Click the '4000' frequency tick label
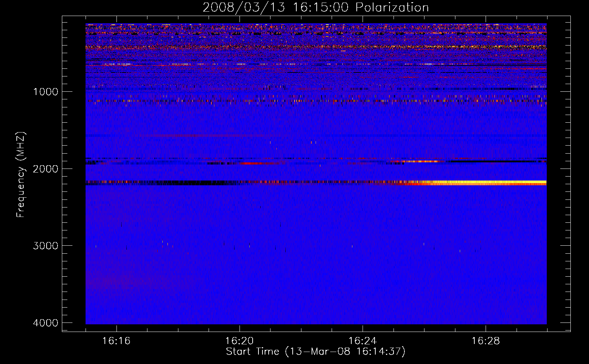 tap(46, 323)
